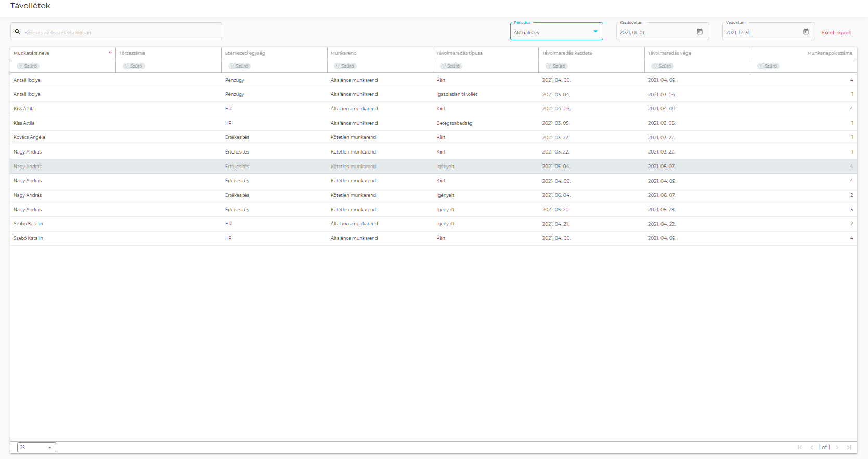This screenshot has height=459, width=868.
Task: Sort by Szervezeti egység column header
Action: (245, 53)
